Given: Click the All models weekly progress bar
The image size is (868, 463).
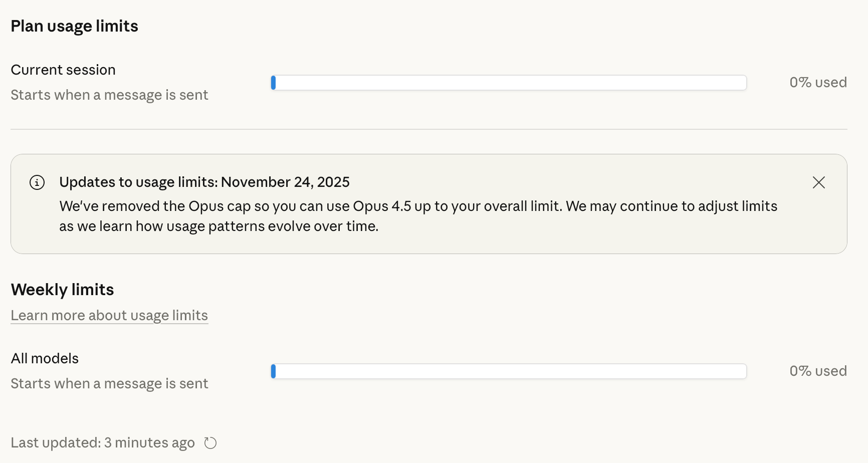Looking at the screenshot, I should 509,371.
